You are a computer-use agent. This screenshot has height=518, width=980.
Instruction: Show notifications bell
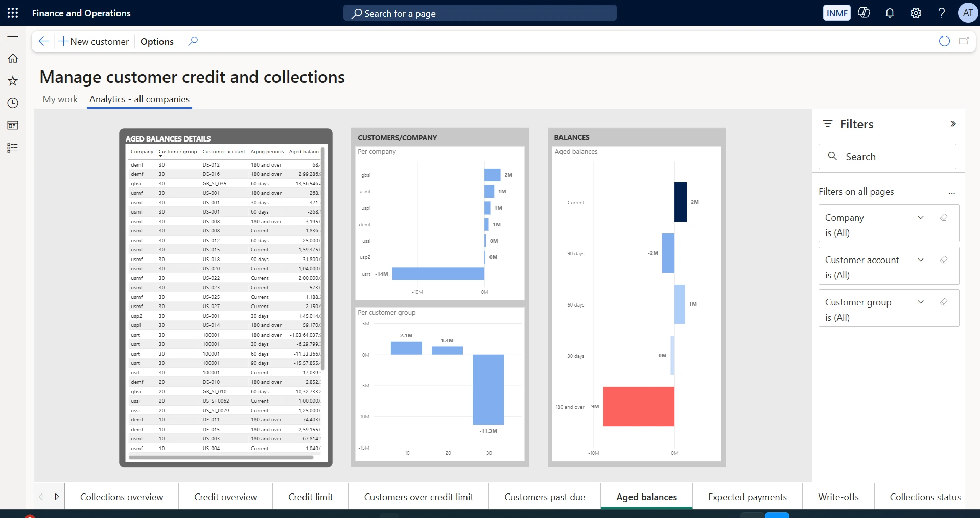point(890,13)
